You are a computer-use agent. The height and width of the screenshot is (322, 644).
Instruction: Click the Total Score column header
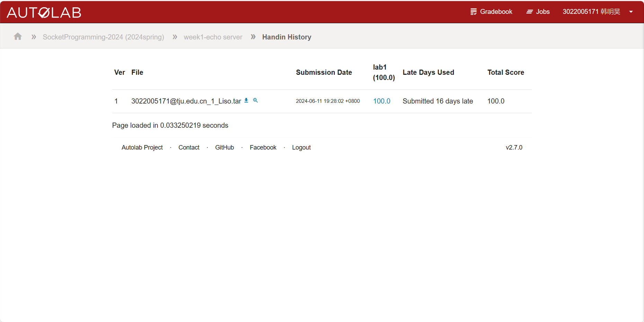(506, 72)
